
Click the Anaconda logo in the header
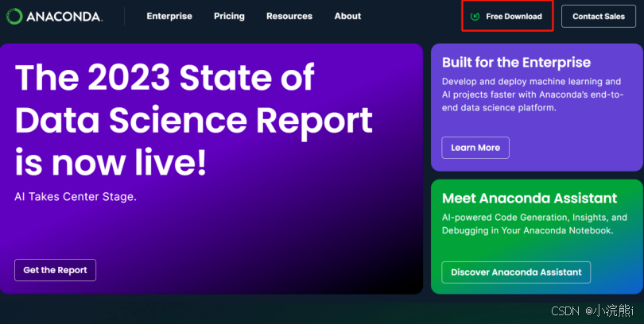(54, 17)
